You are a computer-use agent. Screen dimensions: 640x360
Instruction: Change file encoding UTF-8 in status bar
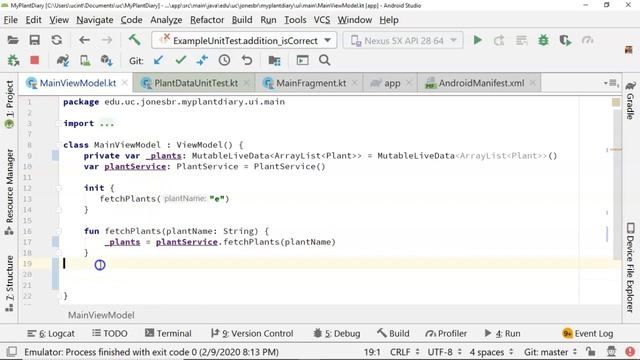(444, 352)
